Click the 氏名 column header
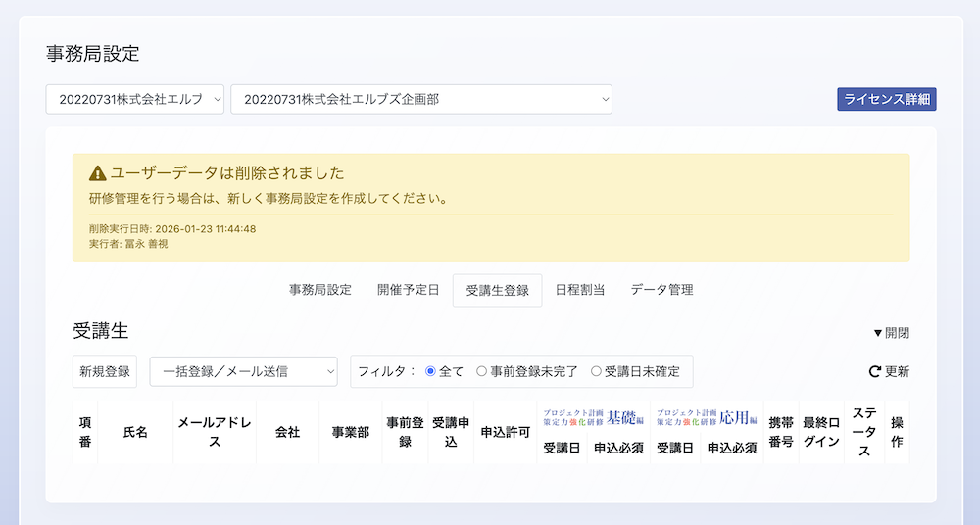This screenshot has width=980, height=525. tap(135, 432)
